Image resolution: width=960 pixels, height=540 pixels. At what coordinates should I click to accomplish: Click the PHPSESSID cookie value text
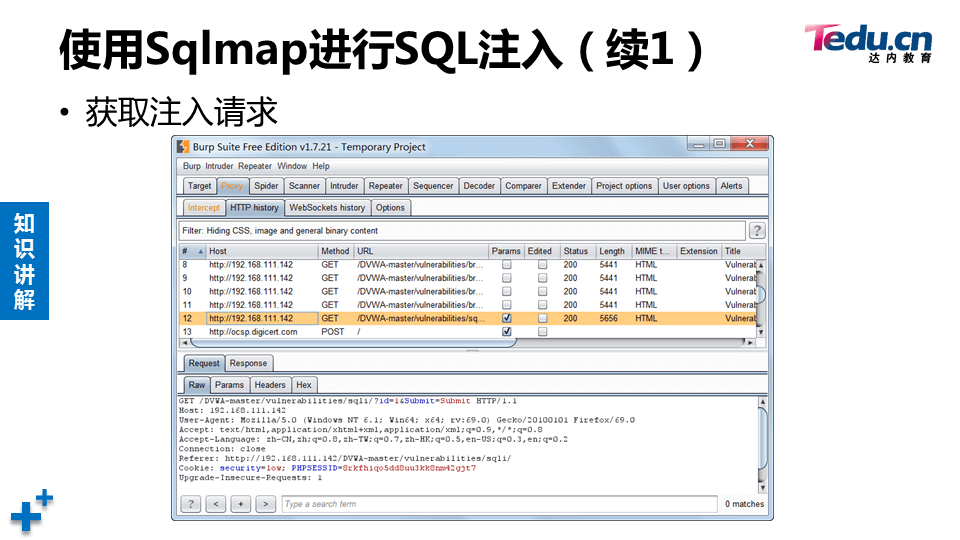point(409,468)
